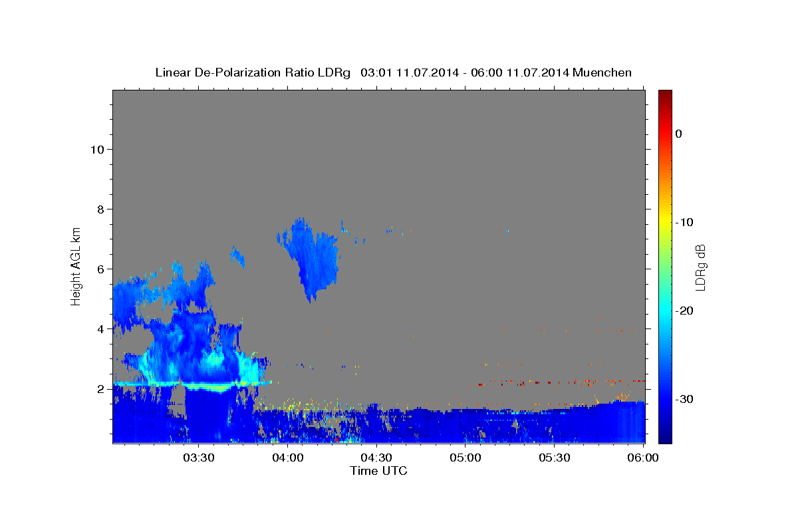Click the cyan bright band layer at 2 km

click(x=193, y=384)
